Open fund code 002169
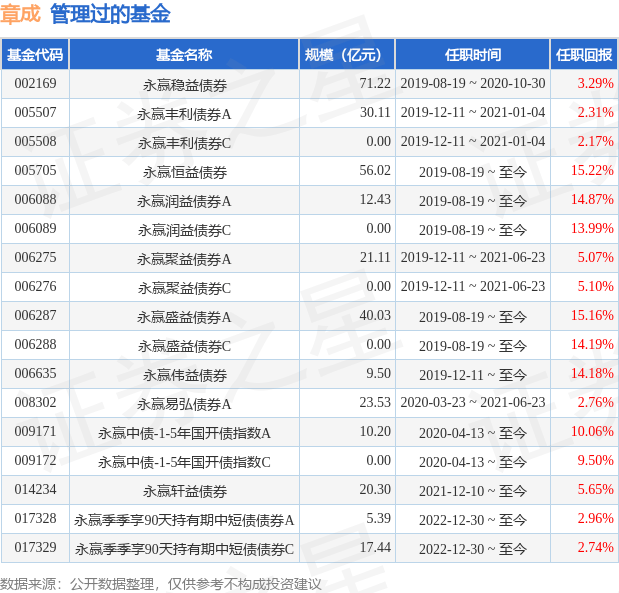This screenshot has width=619, height=593. [x=35, y=84]
